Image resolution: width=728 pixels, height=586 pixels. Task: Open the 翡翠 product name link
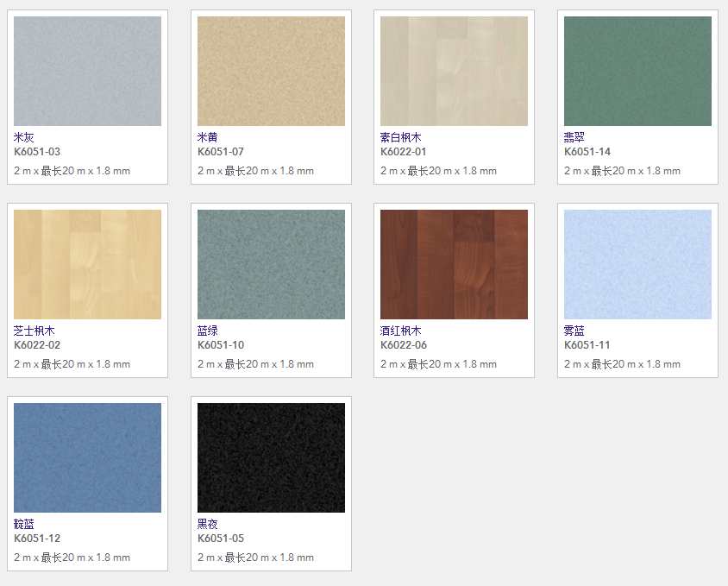(574, 137)
